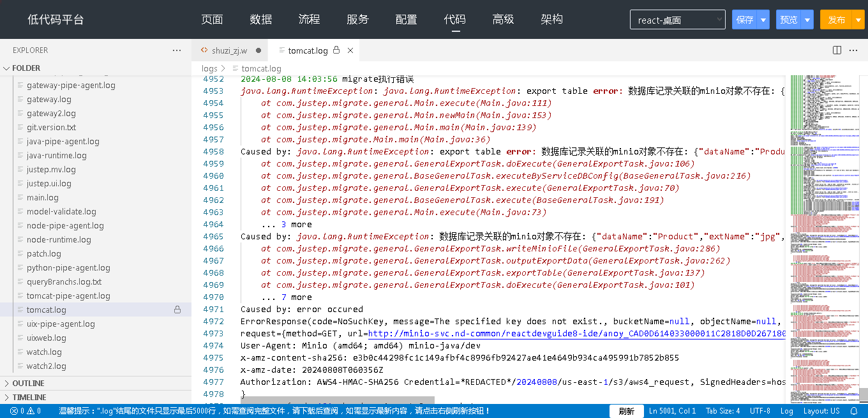The image size is (868, 418).
Task: Open the Explorer more actions ellipsis
Action: (177, 50)
